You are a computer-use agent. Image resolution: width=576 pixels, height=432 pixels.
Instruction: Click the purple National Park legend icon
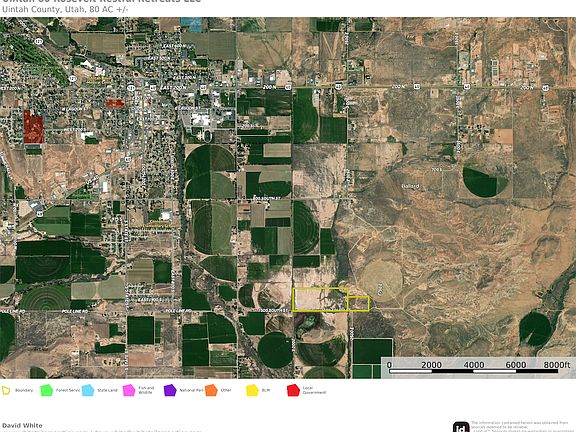[x=170, y=390]
